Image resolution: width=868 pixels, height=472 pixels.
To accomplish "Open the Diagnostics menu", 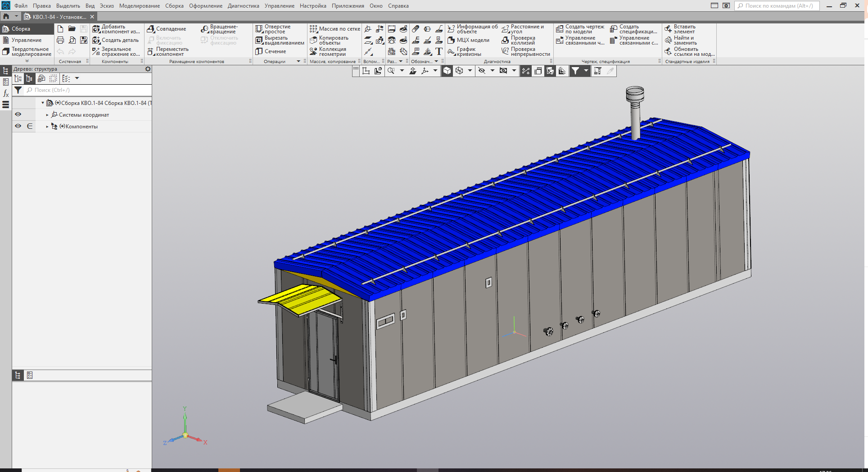I will pos(243,6).
